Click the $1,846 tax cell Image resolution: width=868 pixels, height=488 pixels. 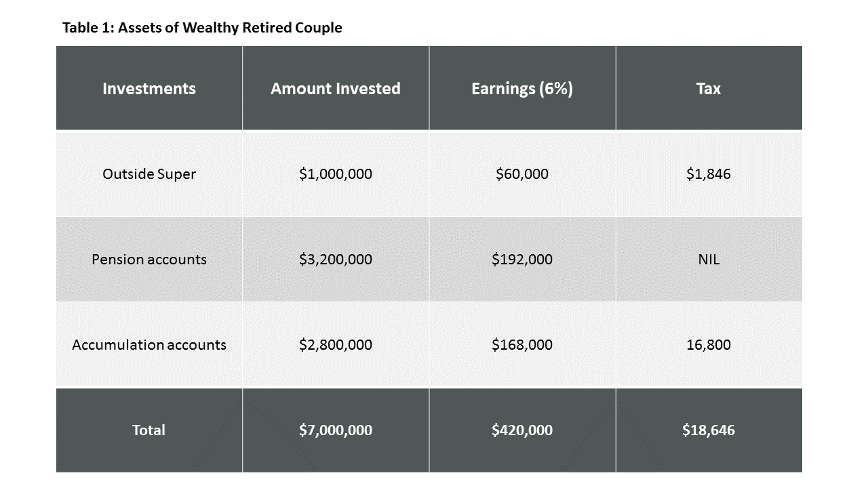click(709, 174)
